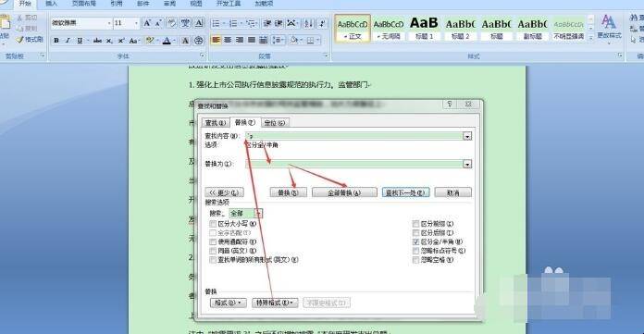Open the 特殊格式 dropdown button
Image resolution: width=644 pixels, height=334 pixels.
275,303
